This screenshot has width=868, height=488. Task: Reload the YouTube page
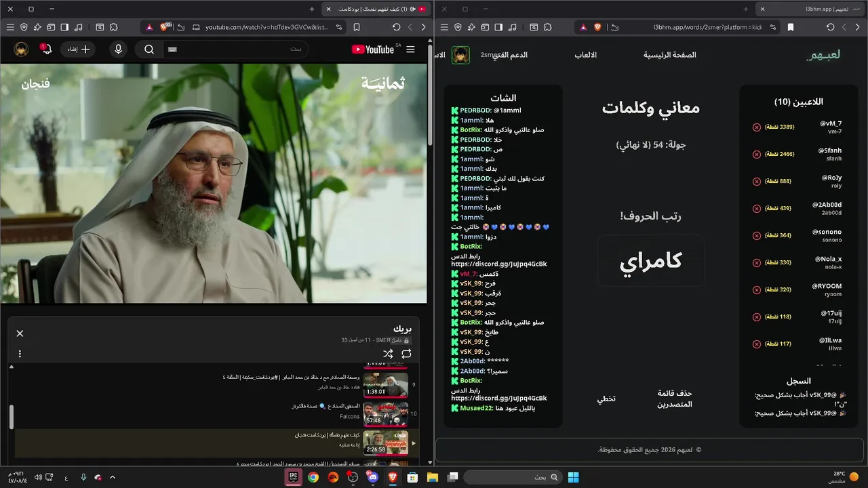click(396, 27)
